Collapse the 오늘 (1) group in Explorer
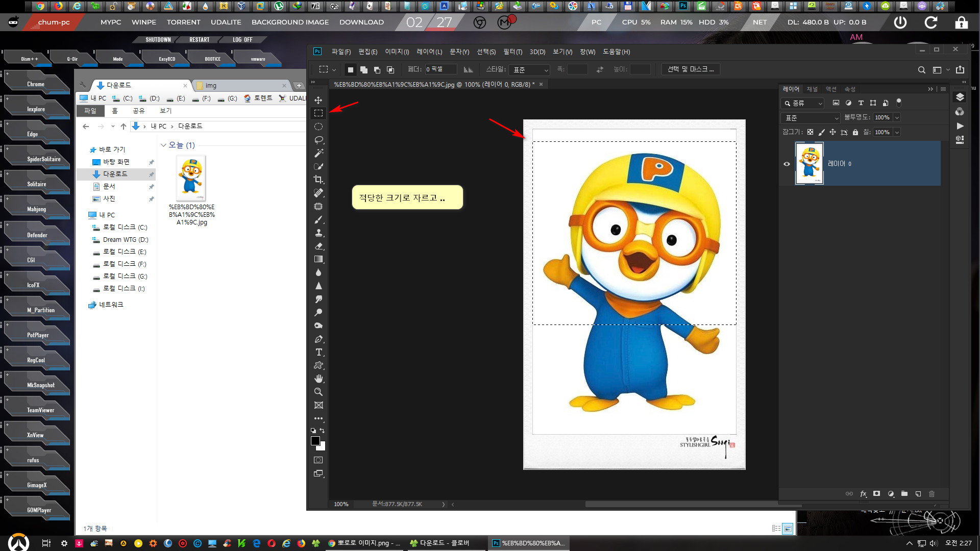Screen dimensions: 980x551 pyautogui.click(x=163, y=145)
